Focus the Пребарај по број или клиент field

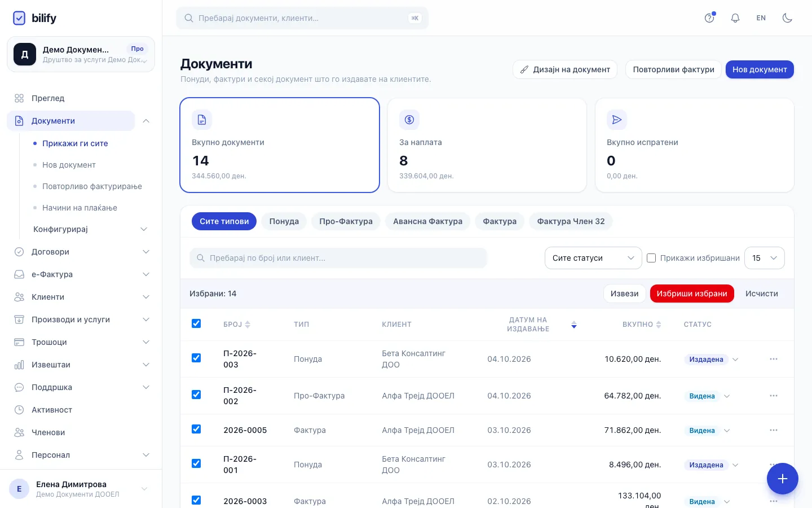coord(338,258)
